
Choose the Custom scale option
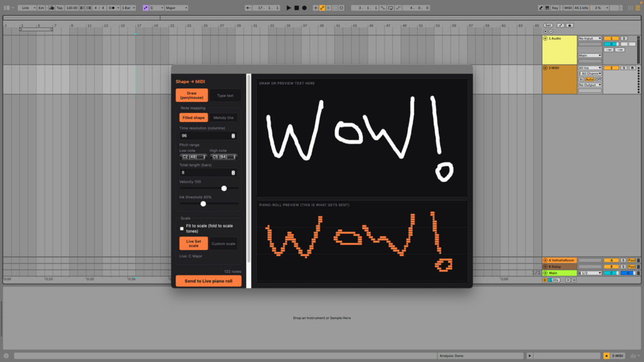224,243
